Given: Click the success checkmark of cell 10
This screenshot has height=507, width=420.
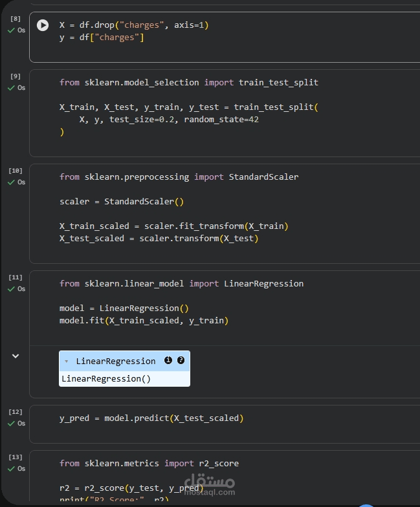Looking at the screenshot, I should [x=12, y=182].
